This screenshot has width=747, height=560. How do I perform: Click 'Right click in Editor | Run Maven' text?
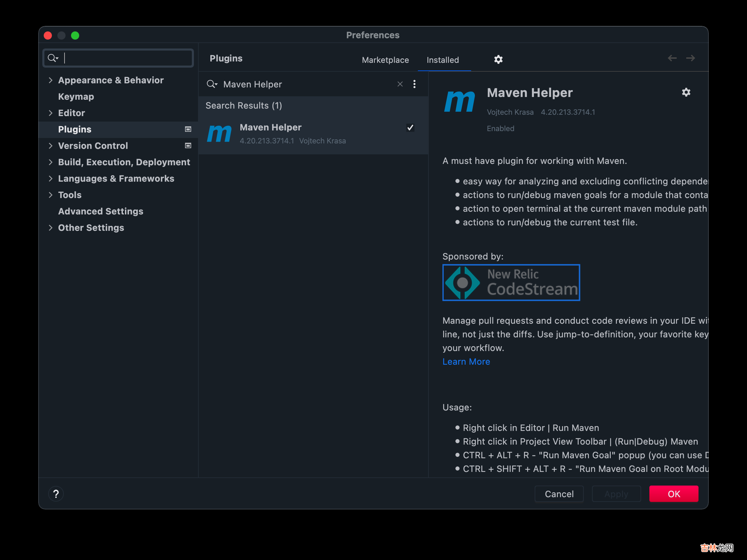click(x=531, y=428)
